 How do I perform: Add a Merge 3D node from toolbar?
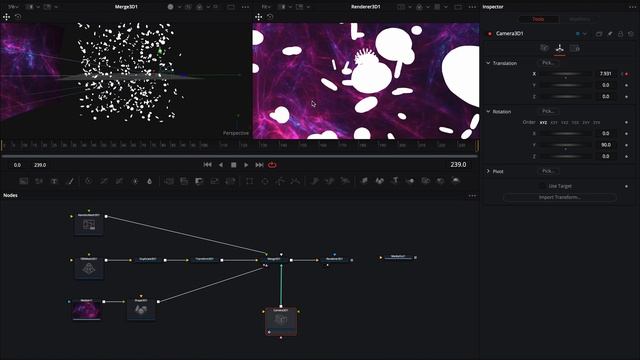tap(410, 181)
